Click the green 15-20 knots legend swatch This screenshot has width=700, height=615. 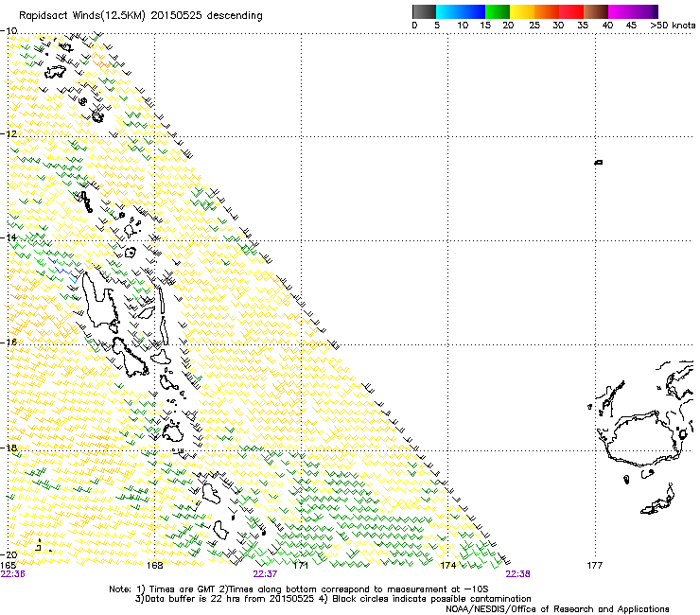498,11
